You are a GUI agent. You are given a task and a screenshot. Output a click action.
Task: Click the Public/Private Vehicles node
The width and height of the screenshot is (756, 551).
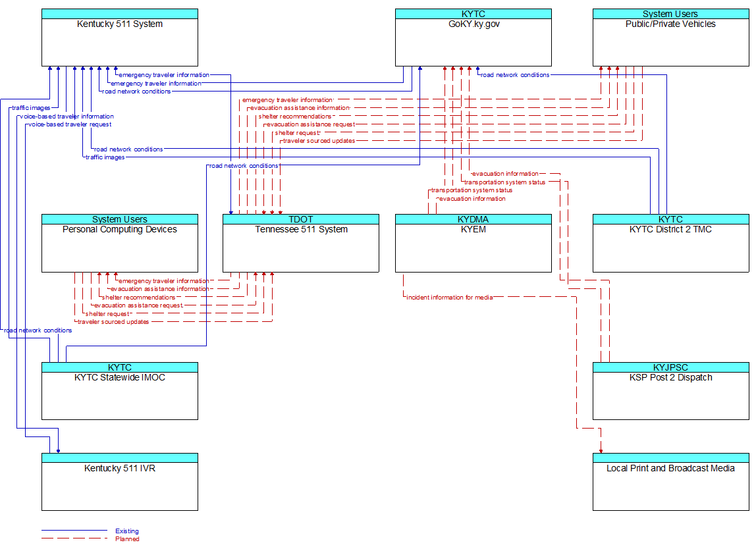point(670,38)
